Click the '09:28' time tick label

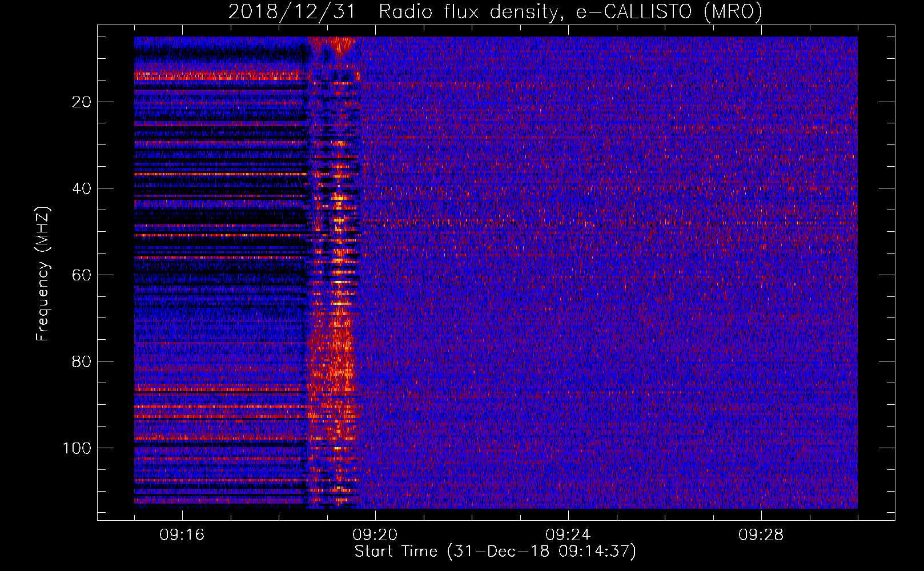click(x=761, y=535)
